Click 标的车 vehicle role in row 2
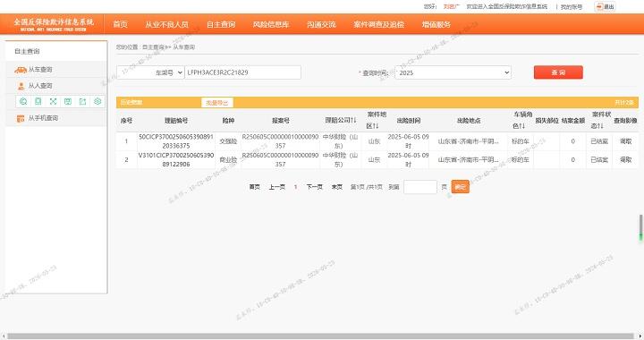The height and width of the screenshot is (340, 644). click(x=521, y=160)
